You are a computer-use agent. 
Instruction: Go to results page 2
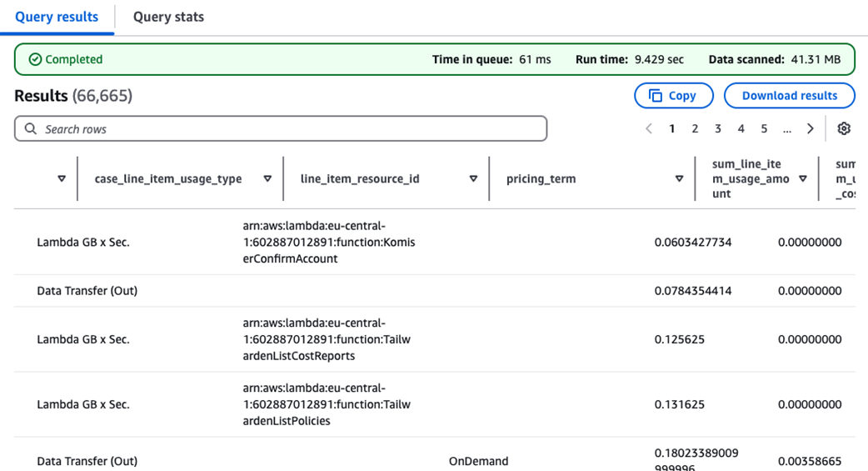coord(695,128)
